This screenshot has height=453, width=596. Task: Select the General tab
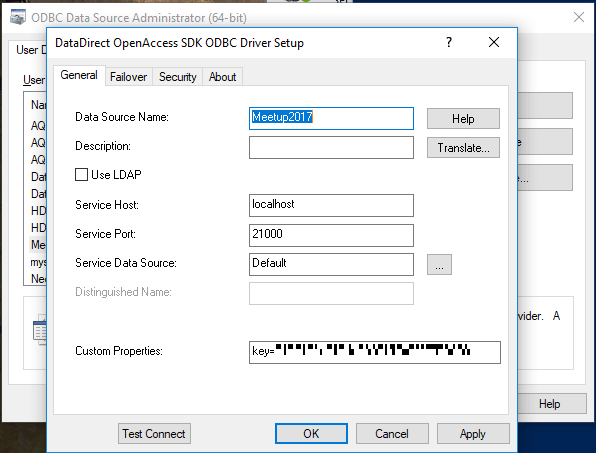pyautogui.click(x=79, y=75)
